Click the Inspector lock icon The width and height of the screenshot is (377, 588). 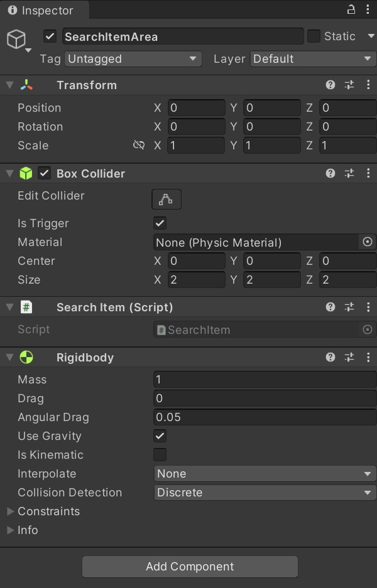tap(351, 9)
